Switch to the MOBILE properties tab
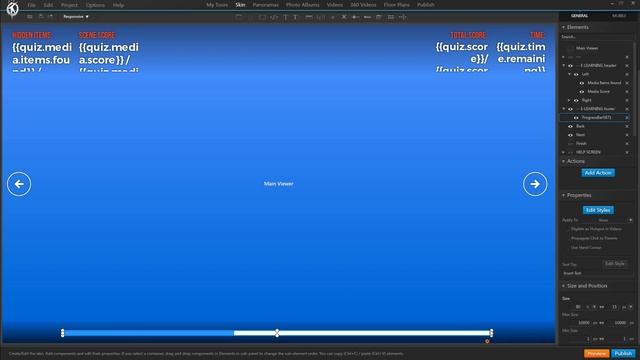Viewport: 640px width, 360px height. (x=619, y=16)
